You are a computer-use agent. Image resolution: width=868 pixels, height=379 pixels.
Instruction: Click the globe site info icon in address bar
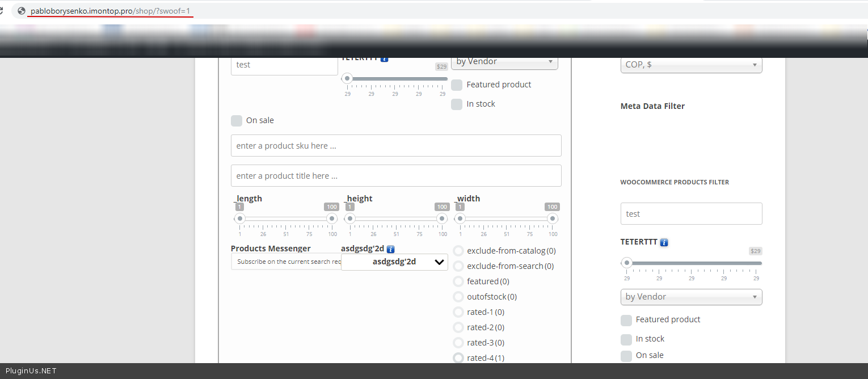click(x=22, y=11)
